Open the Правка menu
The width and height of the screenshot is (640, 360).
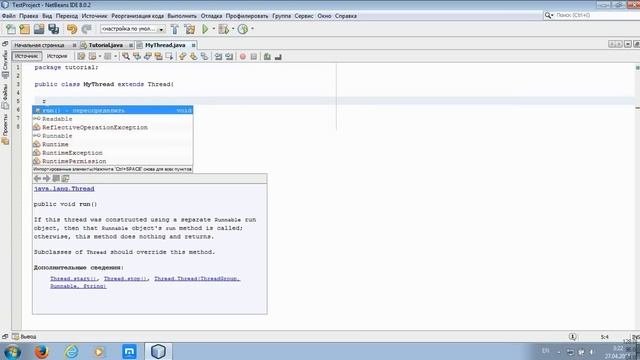29,16
